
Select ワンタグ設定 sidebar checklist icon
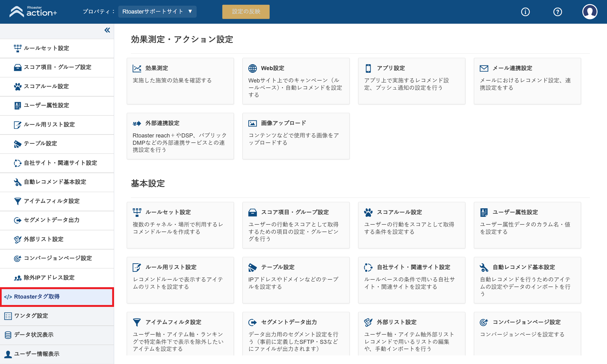[8, 316]
